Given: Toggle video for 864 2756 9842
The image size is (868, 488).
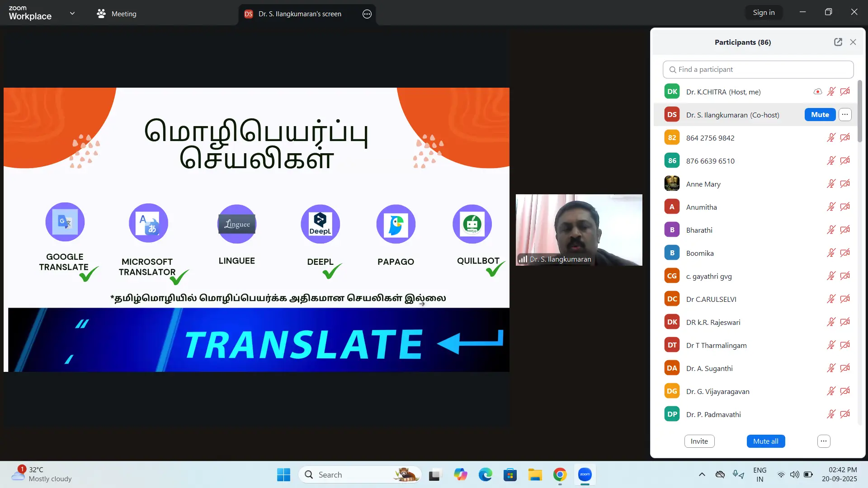Looking at the screenshot, I should pyautogui.click(x=845, y=138).
